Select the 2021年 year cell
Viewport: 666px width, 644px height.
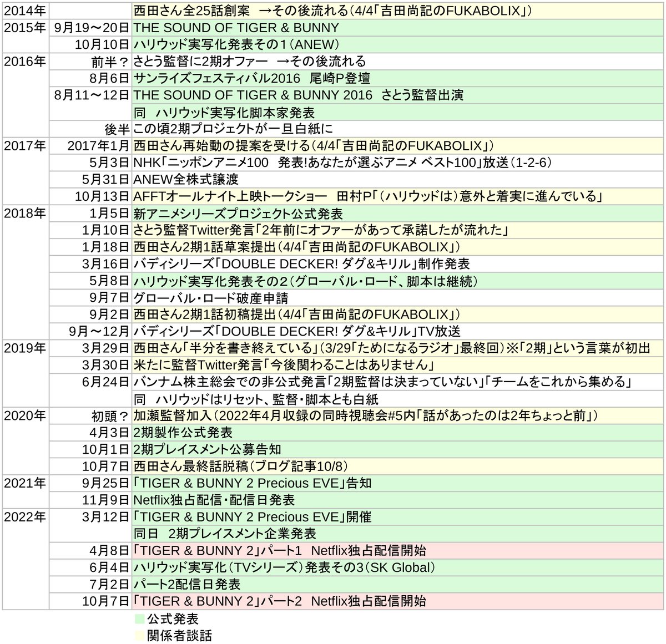26,491
